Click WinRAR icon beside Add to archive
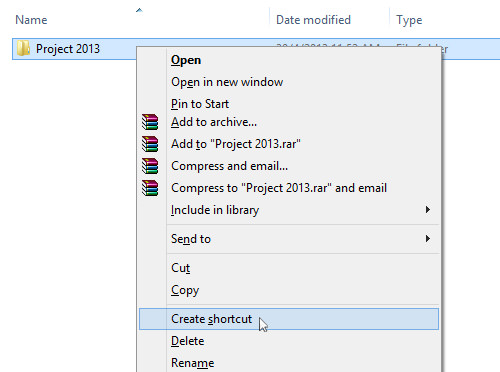Viewport: 500px width, 372px height. tap(150, 122)
